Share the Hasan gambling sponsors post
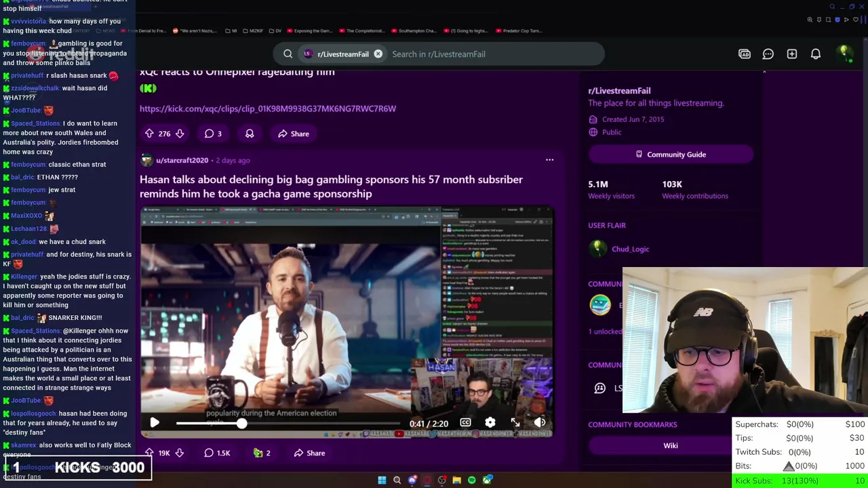Viewport: 868px width, 488px height. coord(309,453)
